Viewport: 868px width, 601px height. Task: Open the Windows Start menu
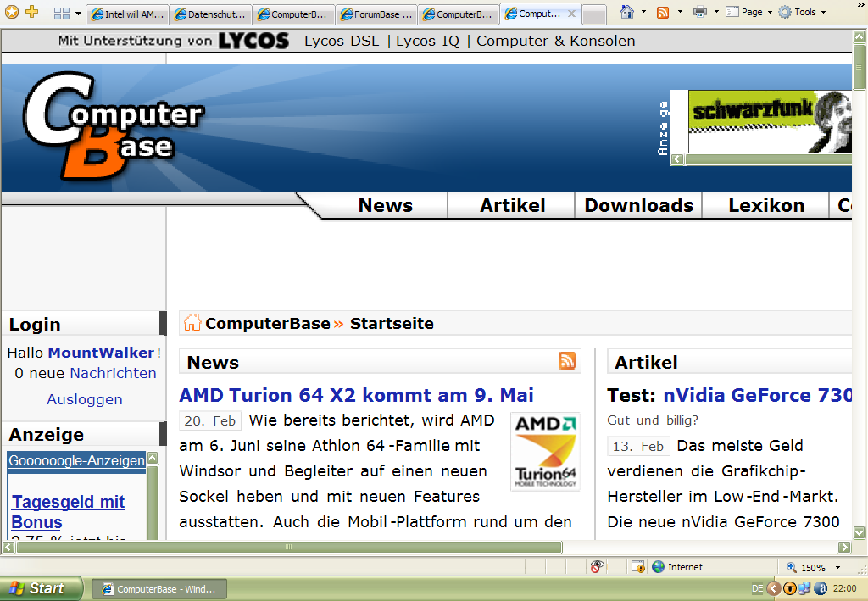pyautogui.click(x=41, y=588)
